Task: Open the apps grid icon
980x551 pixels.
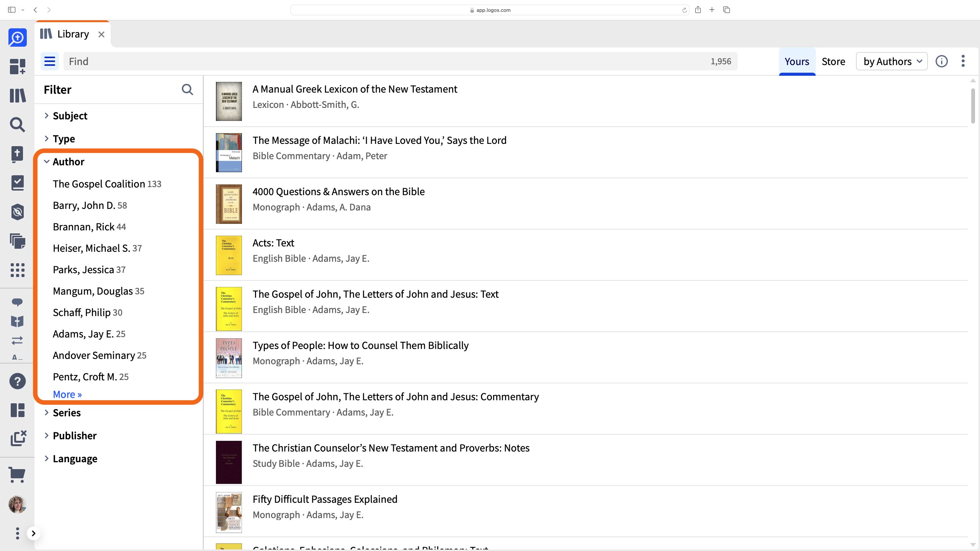Action: coord(17,270)
